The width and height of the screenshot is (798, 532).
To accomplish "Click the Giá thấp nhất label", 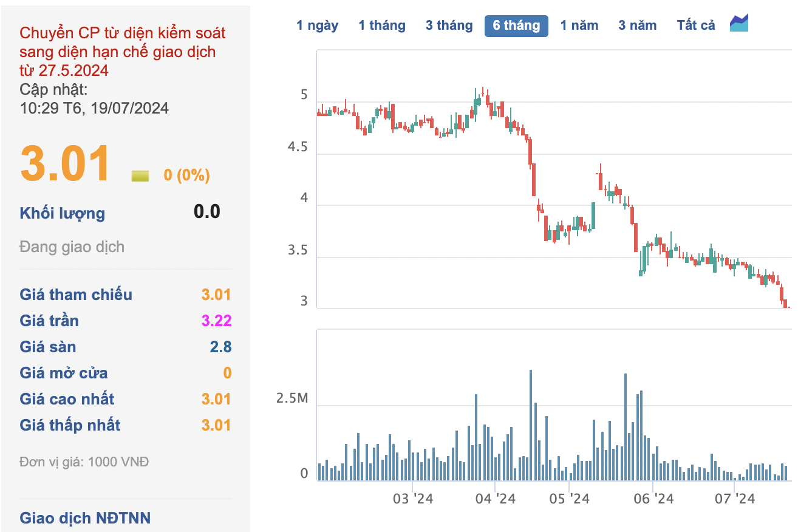I will point(70,425).
